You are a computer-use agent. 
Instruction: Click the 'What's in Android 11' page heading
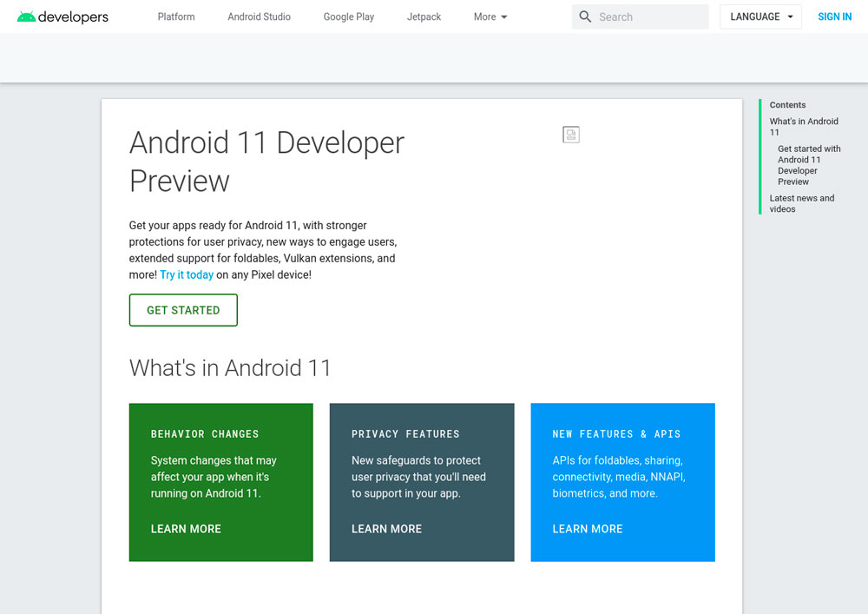[x=230, y=367]
